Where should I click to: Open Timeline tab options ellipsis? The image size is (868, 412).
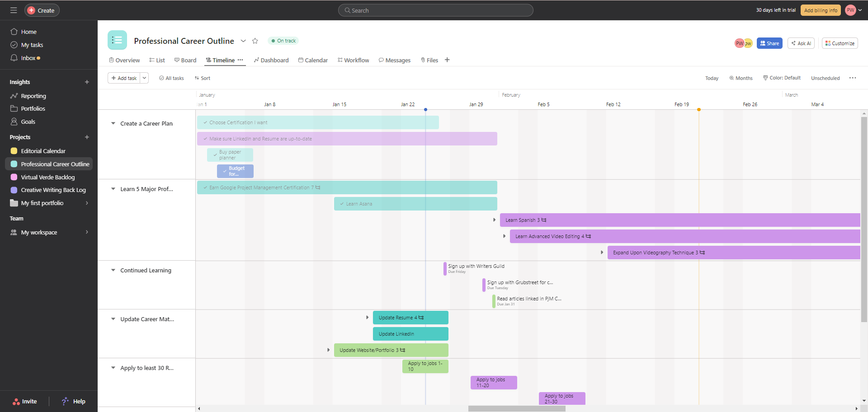pyautogui.click(x=241, y=60)
